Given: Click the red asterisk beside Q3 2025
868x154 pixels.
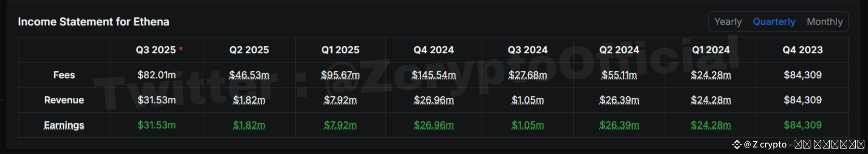Looking at the screenshot, I should tap(181, 48).
